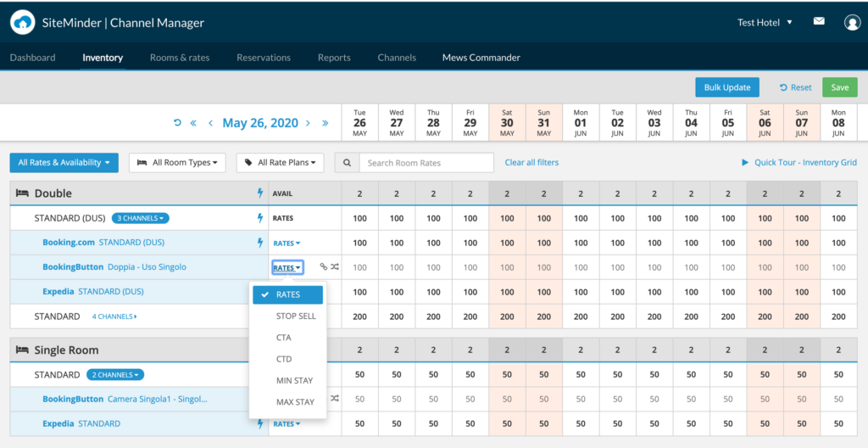Screen dimensions: 868x448
Task: Click Double availability cell for Tue 26 May
Action: pos(359,193)
